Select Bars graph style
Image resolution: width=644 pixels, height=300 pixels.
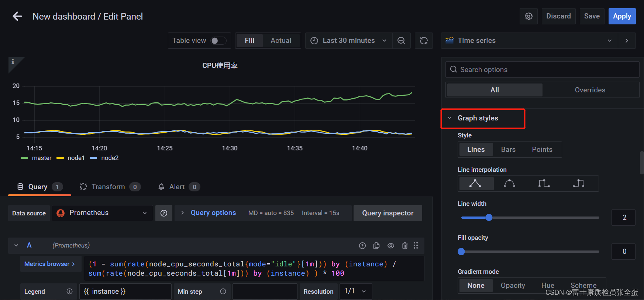coord(508,150)
